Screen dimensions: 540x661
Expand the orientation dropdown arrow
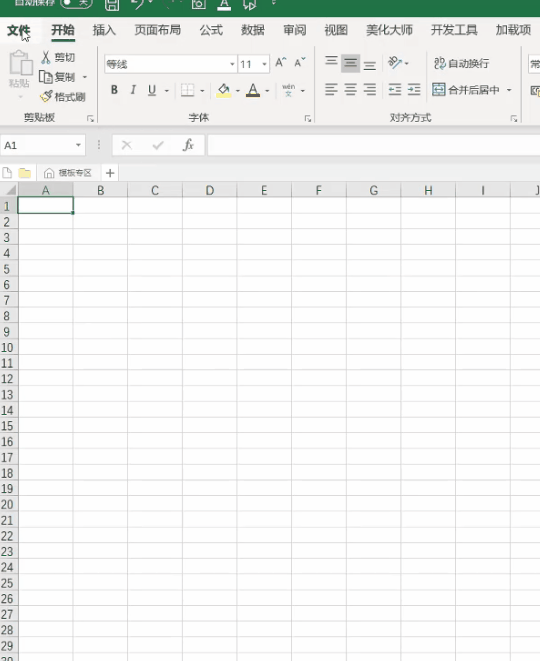point(406,64)
